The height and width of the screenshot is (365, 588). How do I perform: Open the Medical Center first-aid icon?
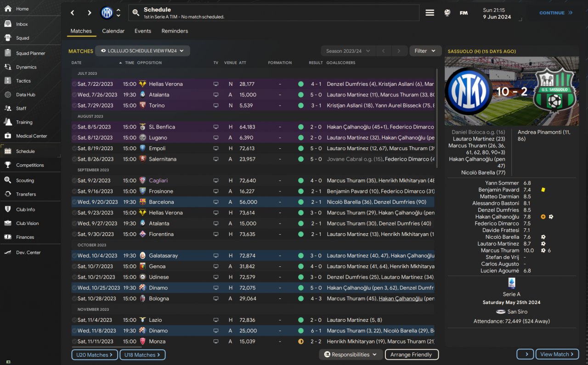(8, 136)
